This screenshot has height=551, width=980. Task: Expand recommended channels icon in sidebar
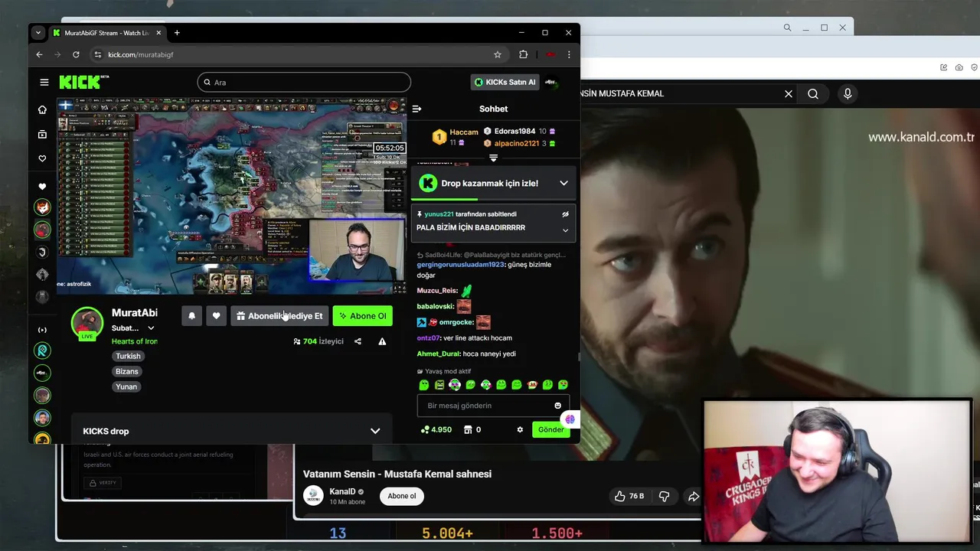pyautogui.click(x=42, y=330)
